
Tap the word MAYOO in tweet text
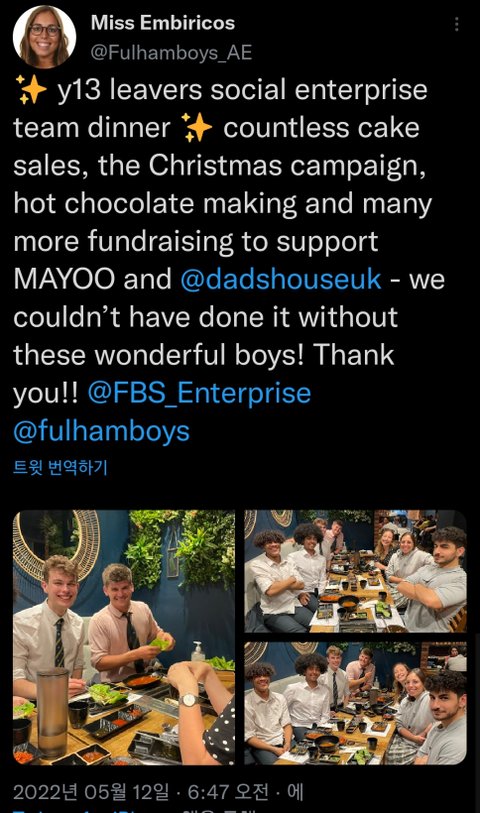[x=64, y=279]
